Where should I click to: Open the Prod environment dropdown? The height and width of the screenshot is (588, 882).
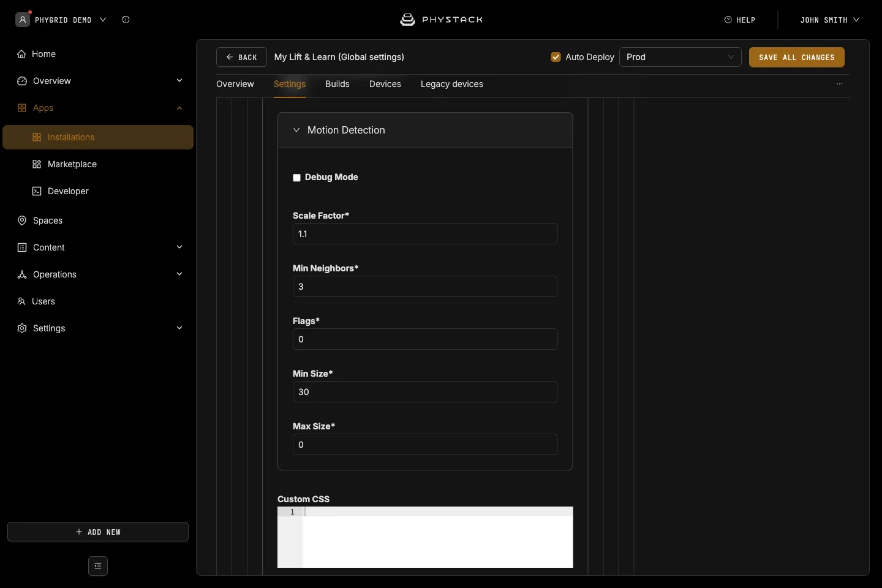680,57
